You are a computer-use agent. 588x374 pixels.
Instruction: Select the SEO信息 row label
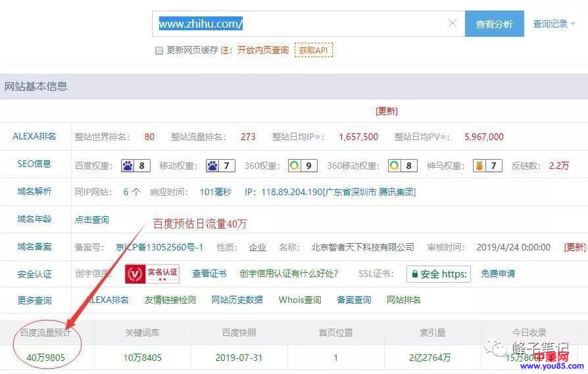tap(34, 164)
